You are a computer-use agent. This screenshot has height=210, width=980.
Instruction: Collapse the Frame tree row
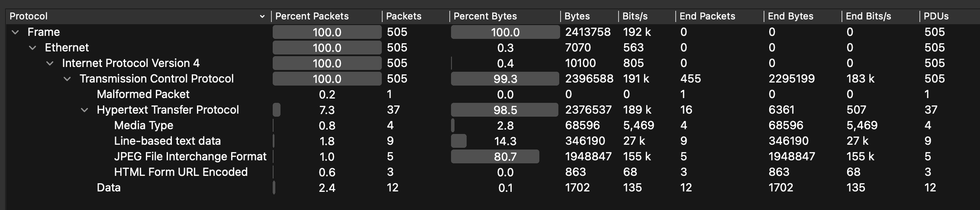15,32
